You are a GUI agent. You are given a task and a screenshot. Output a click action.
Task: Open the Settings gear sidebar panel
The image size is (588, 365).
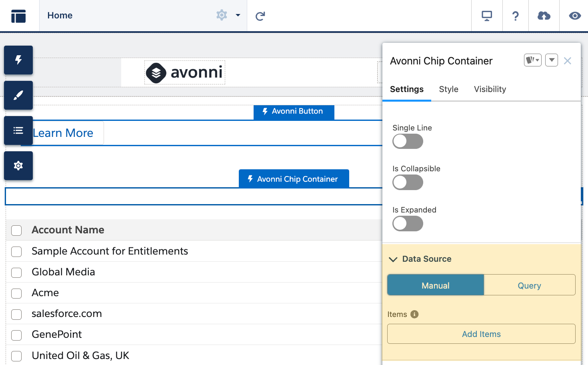pos(18,166)
